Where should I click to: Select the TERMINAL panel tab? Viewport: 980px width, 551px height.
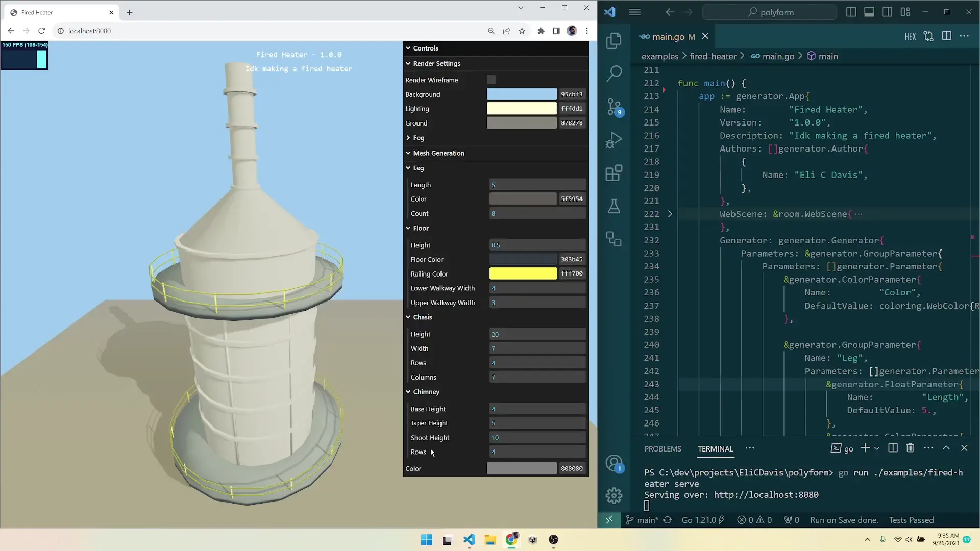tap(715, 448)
